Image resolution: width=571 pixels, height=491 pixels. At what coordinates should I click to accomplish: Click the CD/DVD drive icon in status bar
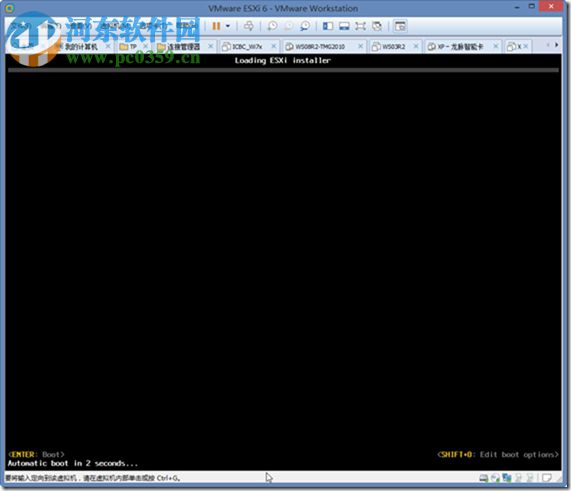tap(495, 478)
